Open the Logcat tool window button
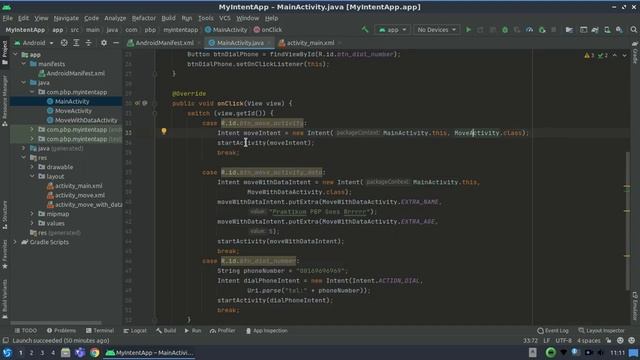Viewport: 640px width, 360px height. 135,331
